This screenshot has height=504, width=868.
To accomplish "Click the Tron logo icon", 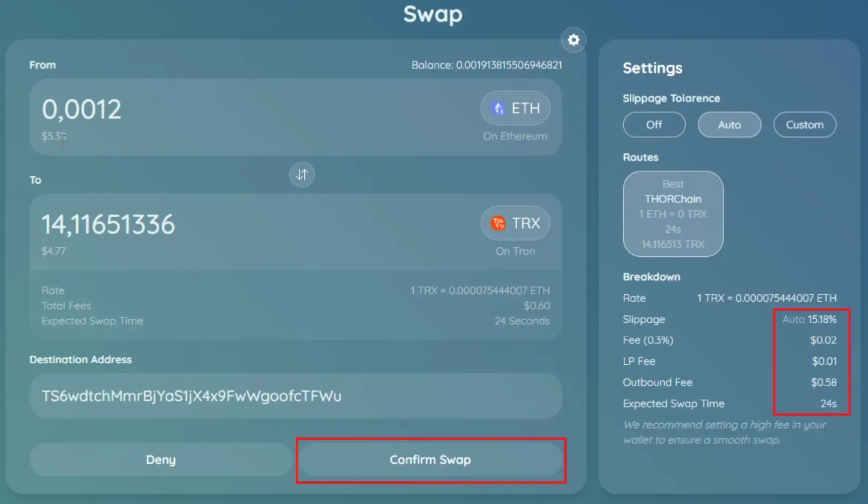I will click(498, 223).
